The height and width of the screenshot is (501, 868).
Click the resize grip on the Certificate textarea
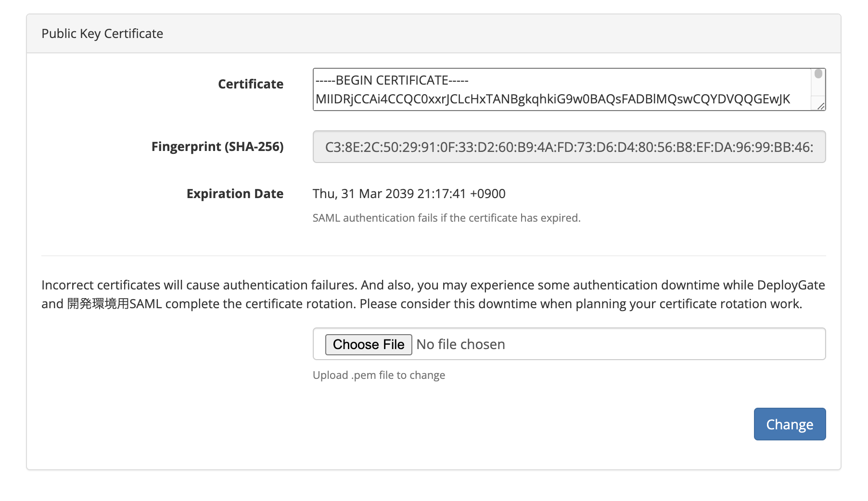pyautogui.click(x=820, y=108)
